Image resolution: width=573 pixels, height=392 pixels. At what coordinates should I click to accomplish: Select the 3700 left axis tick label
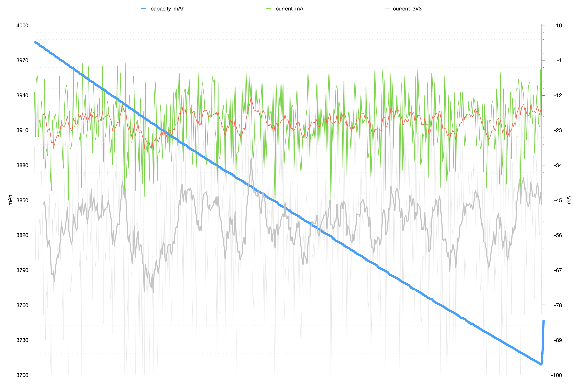(22, 375)
